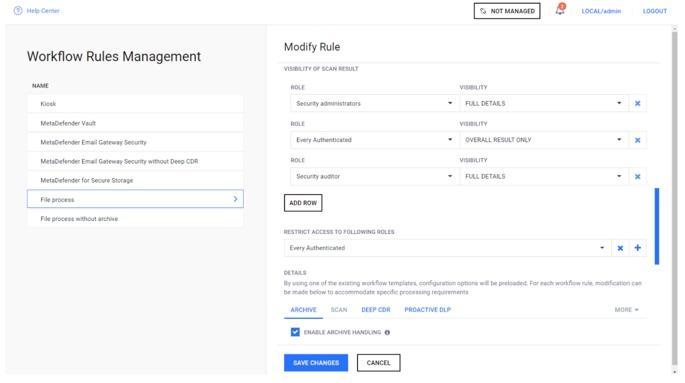This screenshot has width=685, height=383.
Task: Open the Security auditor role dropdown
Action: (374, 176)
